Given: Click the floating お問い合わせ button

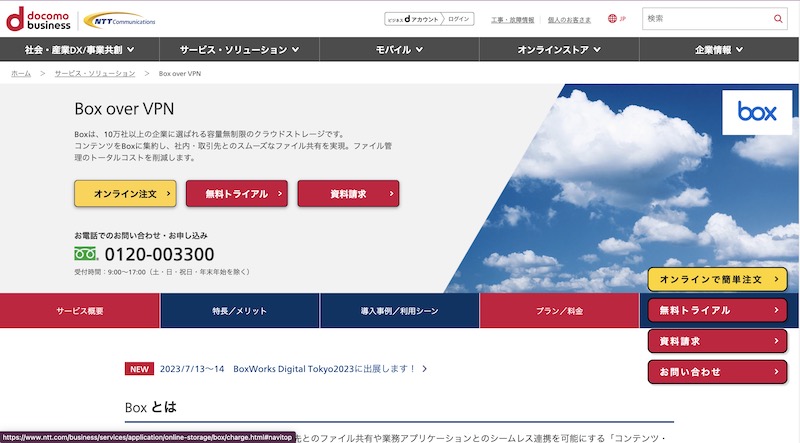Looking at the screenshot, I should 717,372.
